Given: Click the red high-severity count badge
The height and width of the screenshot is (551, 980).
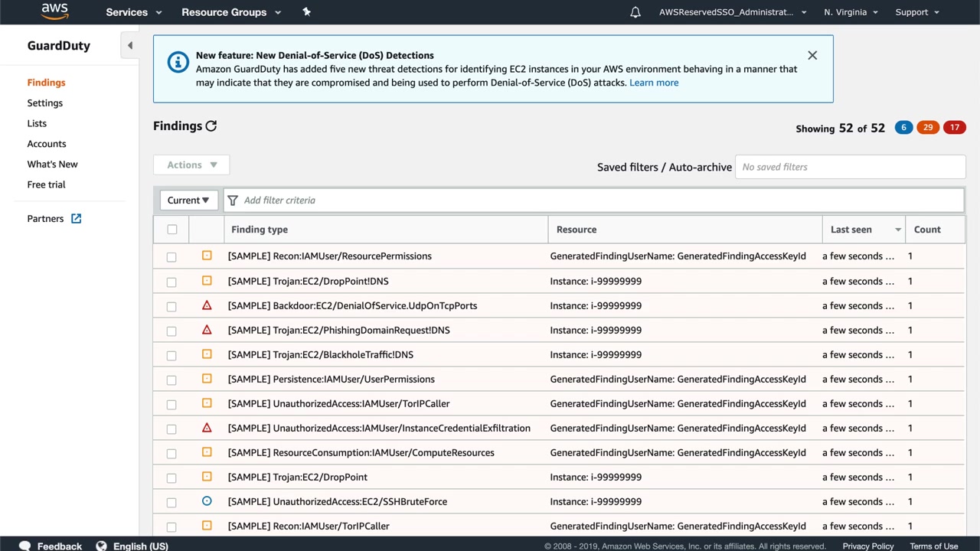Looking at the screenshot, I should 954,128.
